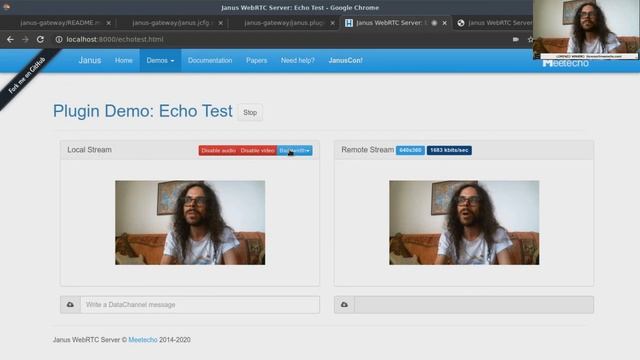
Task: Close the janus.plugin tab
Action: pos(333,23)
